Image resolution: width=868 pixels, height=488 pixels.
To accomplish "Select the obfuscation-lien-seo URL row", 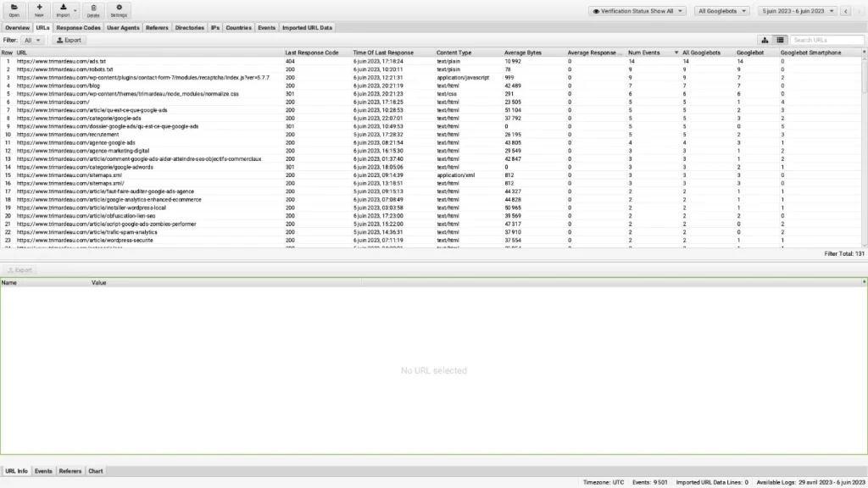I will (x=431, y=216).
